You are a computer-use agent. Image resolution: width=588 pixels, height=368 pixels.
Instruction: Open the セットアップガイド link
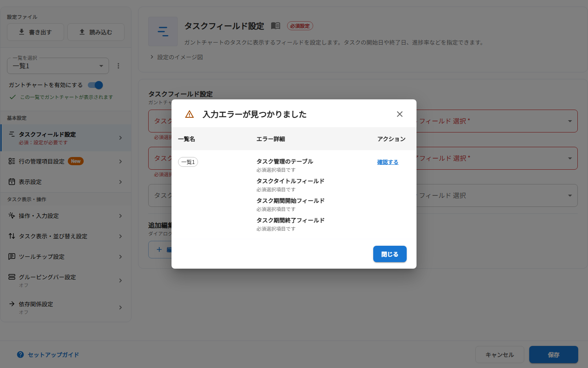point(53,355)
